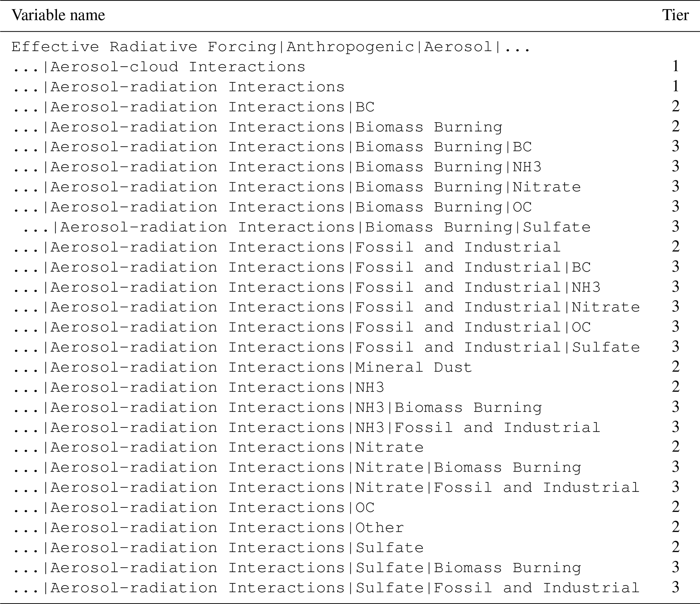Click the 'Tier' column header
The height and width of the screenshot is (604, 700).
tap(675, 15)
